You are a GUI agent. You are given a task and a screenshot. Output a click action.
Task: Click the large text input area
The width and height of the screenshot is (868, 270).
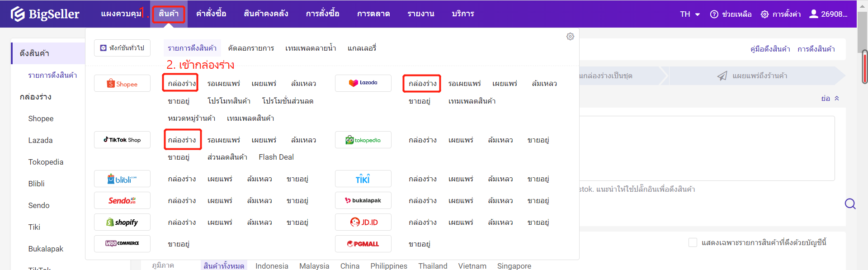[x=707, y=148]
